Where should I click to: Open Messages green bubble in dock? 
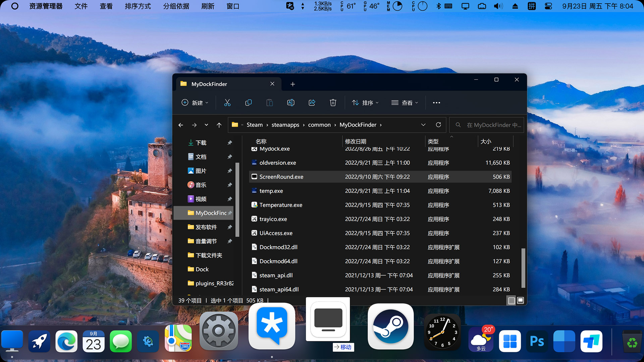tap(121, 341)
